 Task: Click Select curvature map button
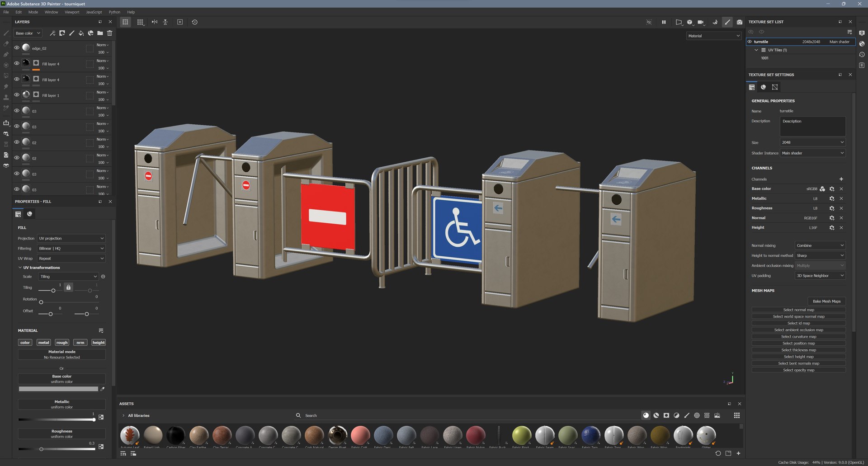[798, 337]
